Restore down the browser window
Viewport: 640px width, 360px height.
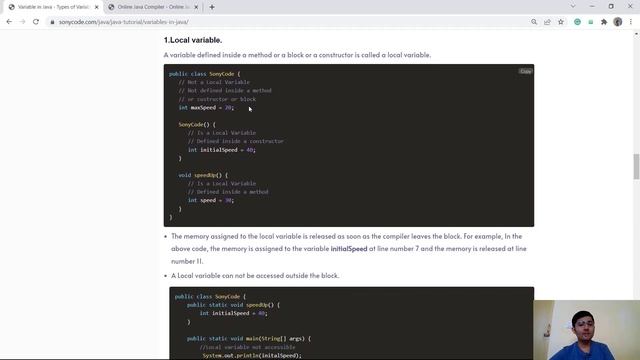611,7
